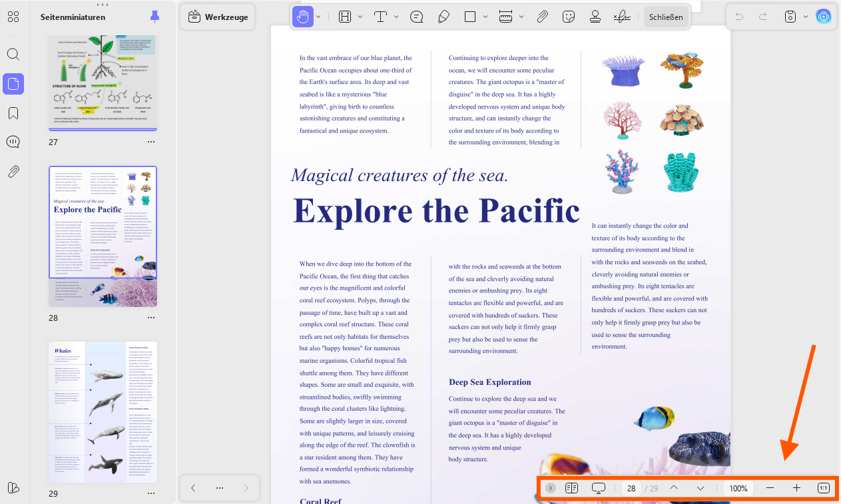Expand the text tool options arrow
Viewport: 841px width, 504px height.
pos(396,17)
